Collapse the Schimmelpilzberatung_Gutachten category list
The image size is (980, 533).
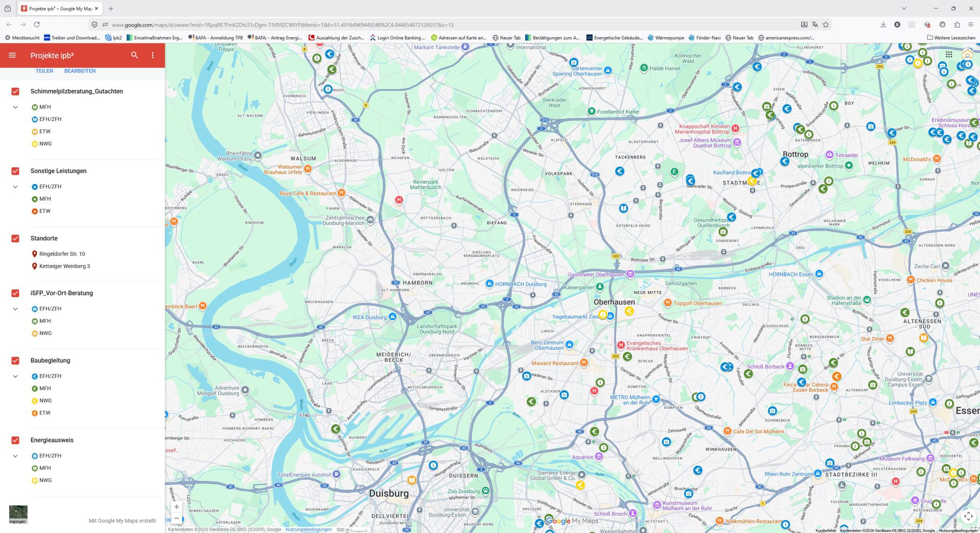tap(15, 107)
